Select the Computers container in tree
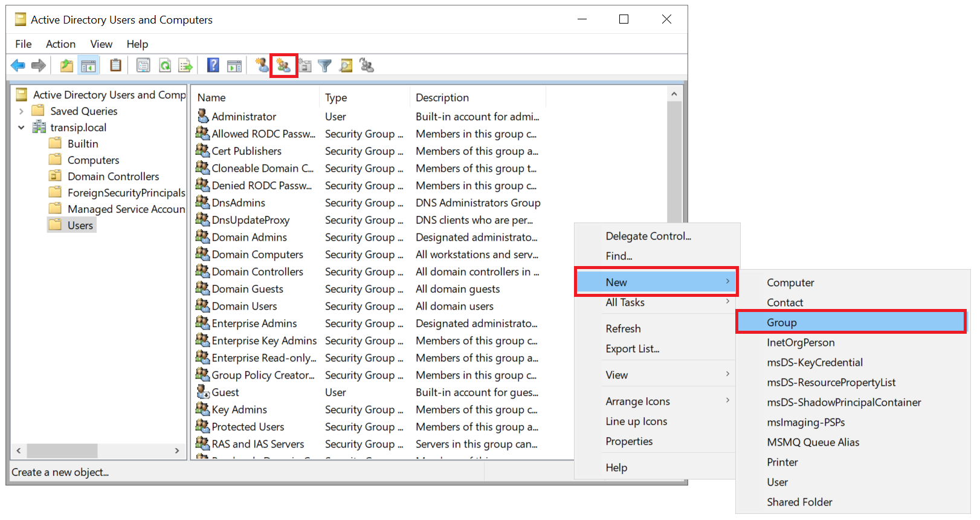Screen dimensions: 980x520 tap(93, 160)
